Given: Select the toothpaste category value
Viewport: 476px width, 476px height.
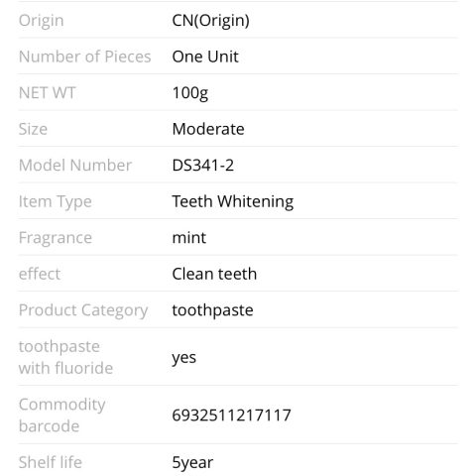Looking at the screenshot, I should coord(212,311).
